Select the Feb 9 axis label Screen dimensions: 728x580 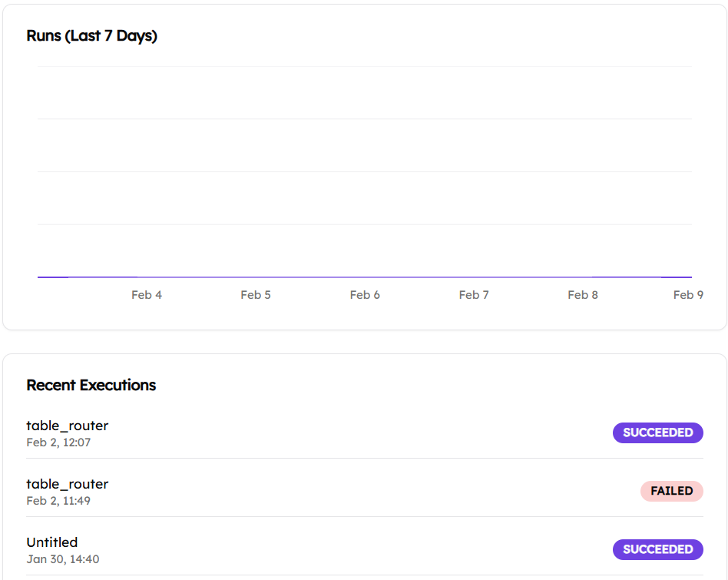[x=688, y=295]
